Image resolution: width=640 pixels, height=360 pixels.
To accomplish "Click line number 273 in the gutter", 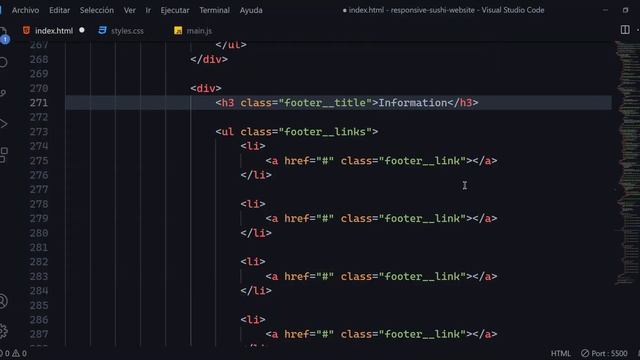I will click(x=39, y=132).
